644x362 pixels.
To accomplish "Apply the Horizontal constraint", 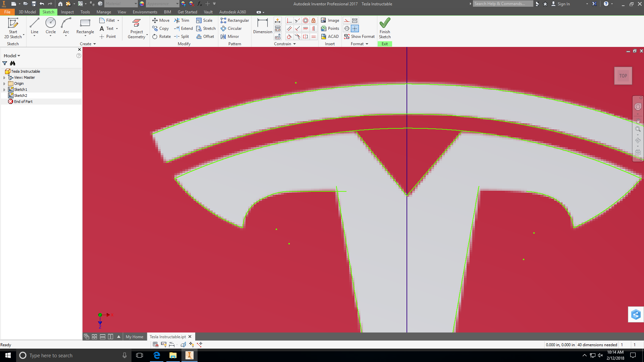I will (306, 28).
